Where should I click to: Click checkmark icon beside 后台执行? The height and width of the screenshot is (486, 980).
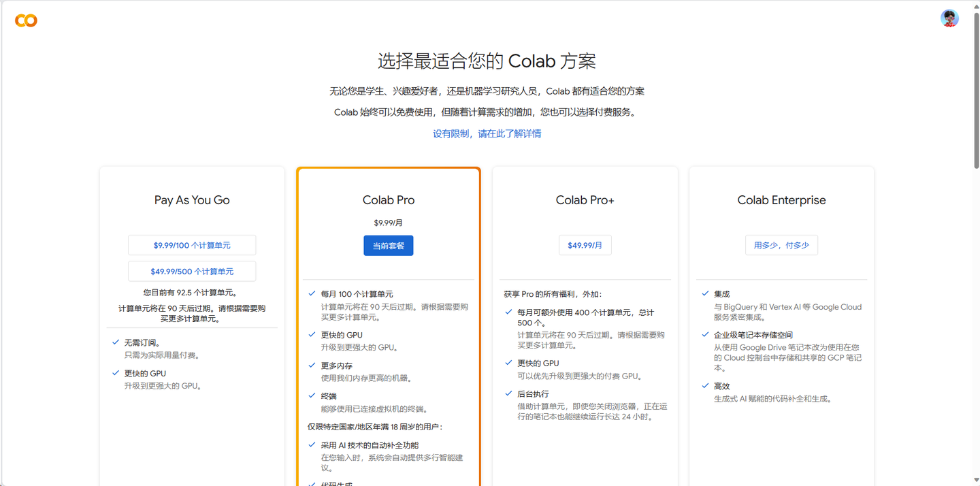pos(508,393)
